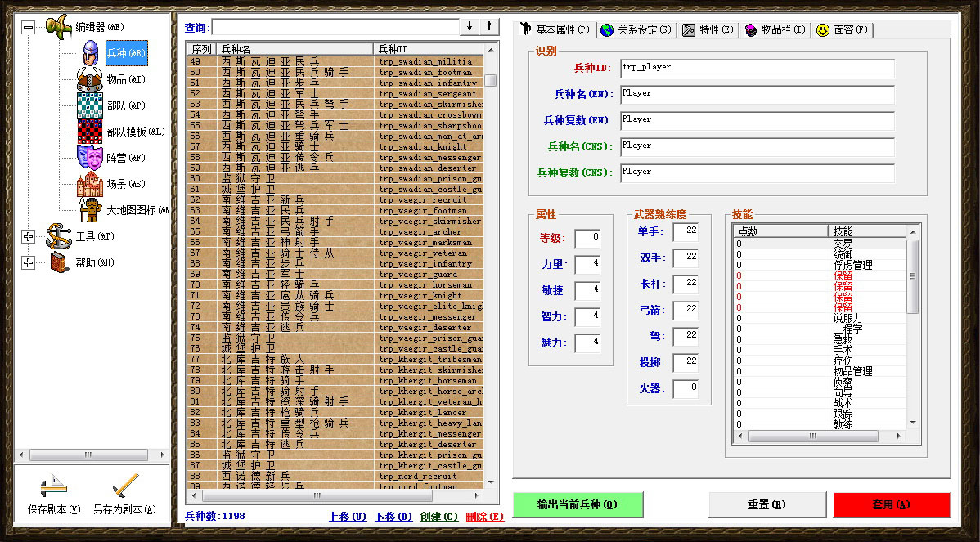The image size is (980, 542).
Task: Select the 兵种 helmet icon in tree
Action: click(x=90, y=53)
